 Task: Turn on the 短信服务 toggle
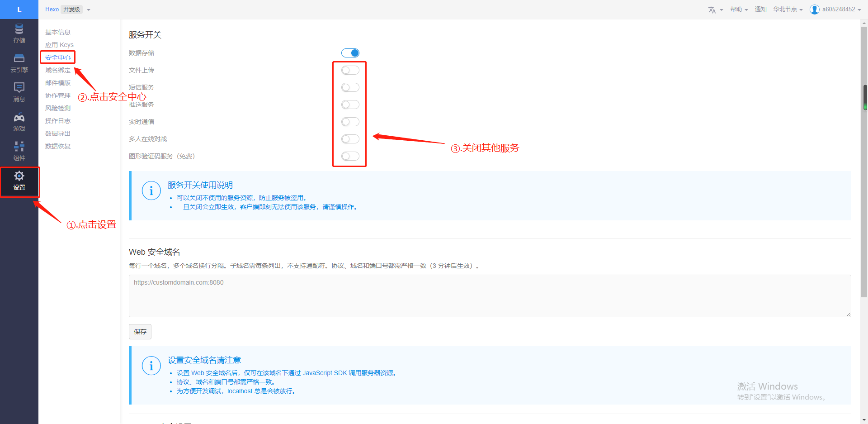(x=350, y=87)
